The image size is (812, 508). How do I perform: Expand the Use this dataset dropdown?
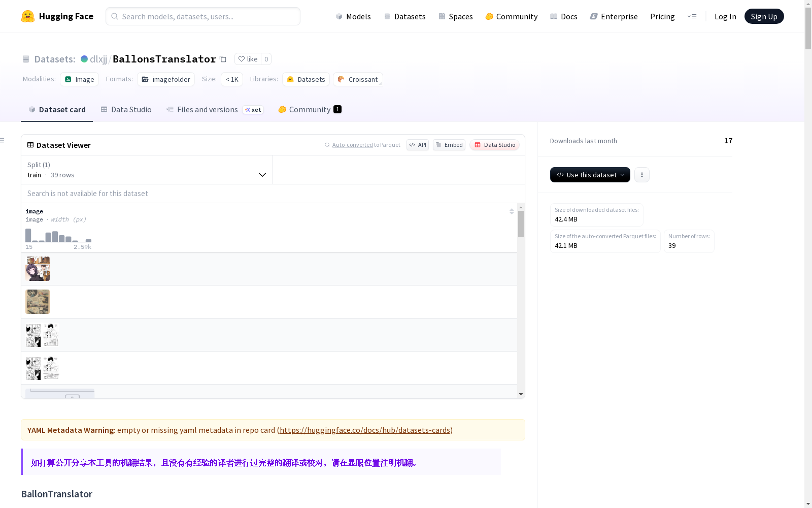(590, 175)
